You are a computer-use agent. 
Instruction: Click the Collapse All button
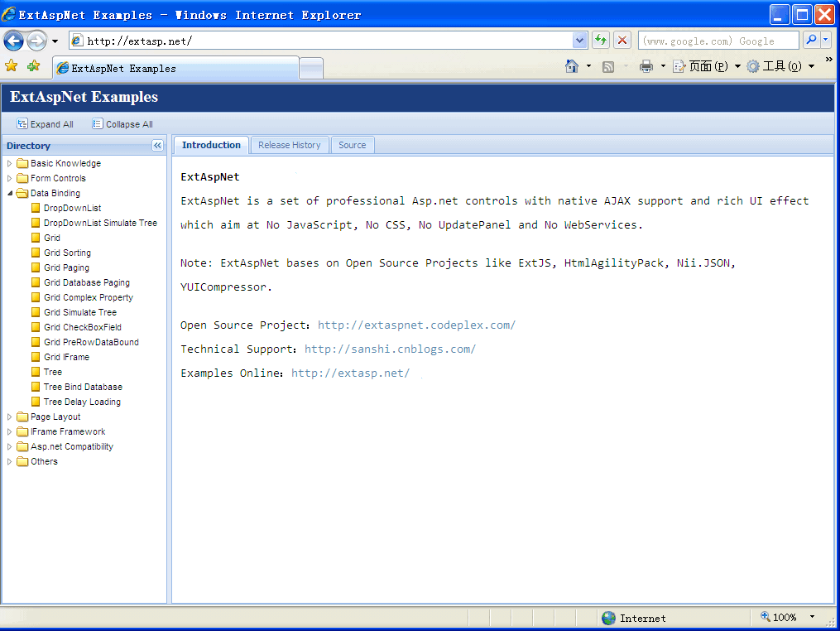click(x=122, y=124)
